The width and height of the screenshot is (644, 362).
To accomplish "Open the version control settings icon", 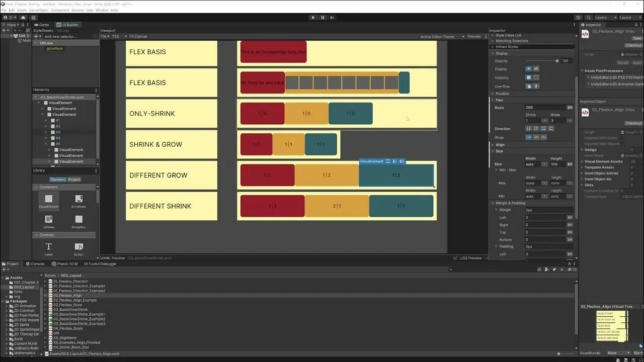I will tap(34, 18).
